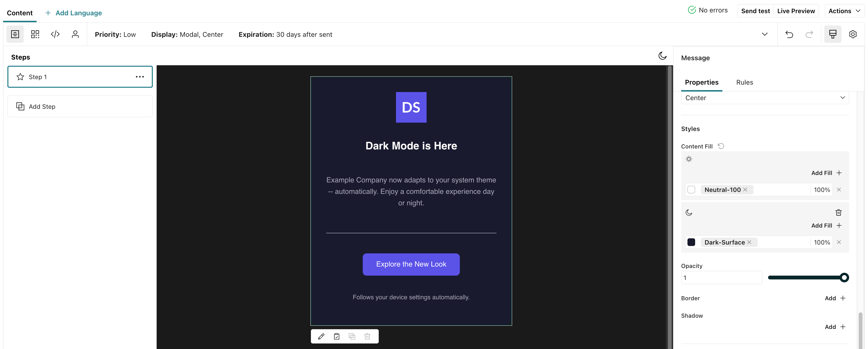Click Explore the New Look button
868x349 pixels.
click(x=411, y=264)
